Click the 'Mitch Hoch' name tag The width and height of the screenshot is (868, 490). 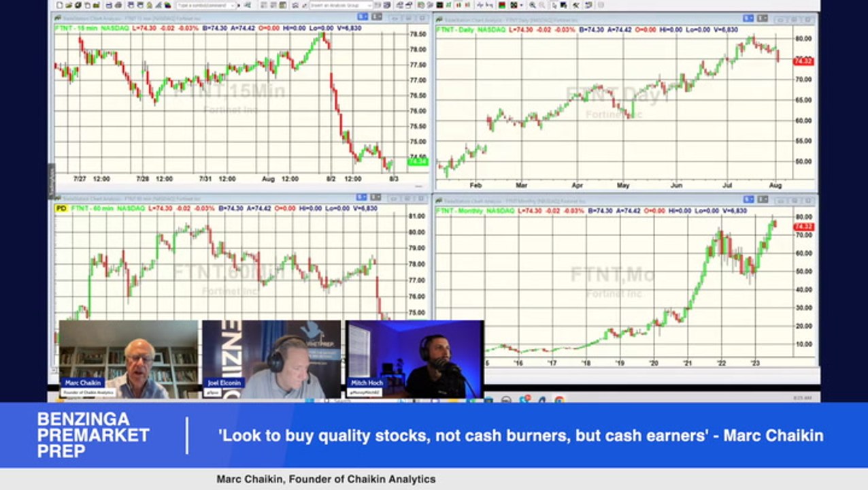367,383
